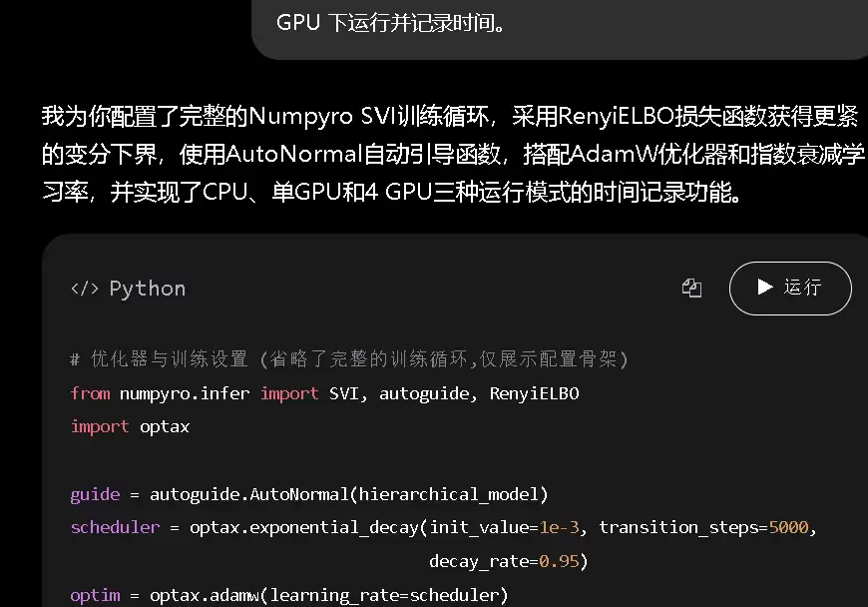Click the transition_steps value 5000
868x607 pixels.
click(788, 527)
